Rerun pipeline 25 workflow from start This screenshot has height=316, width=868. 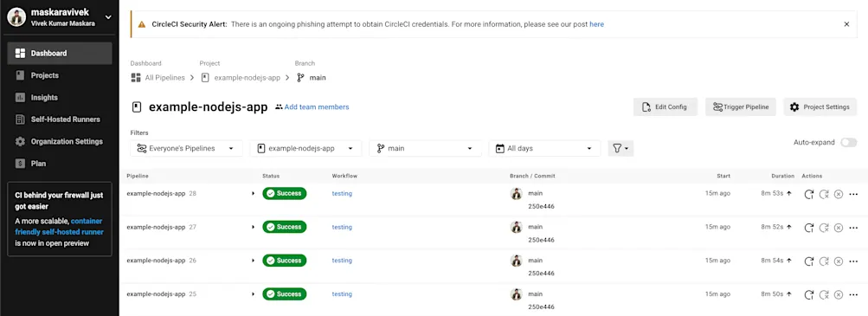809,294
